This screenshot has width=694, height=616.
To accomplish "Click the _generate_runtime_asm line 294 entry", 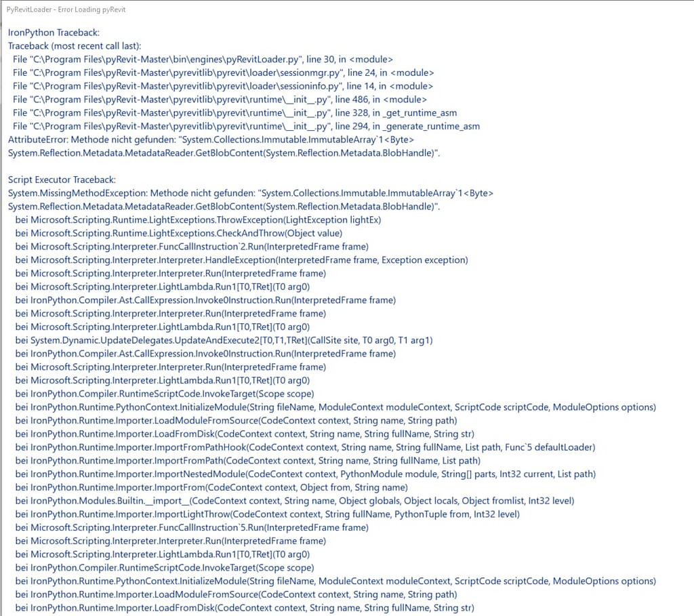I will pos(247,126).
